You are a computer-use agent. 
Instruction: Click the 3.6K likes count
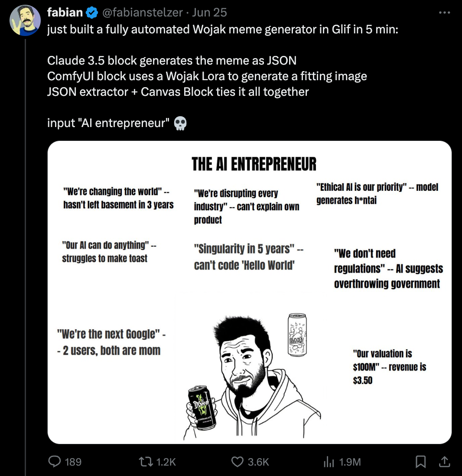pos(258,462)
